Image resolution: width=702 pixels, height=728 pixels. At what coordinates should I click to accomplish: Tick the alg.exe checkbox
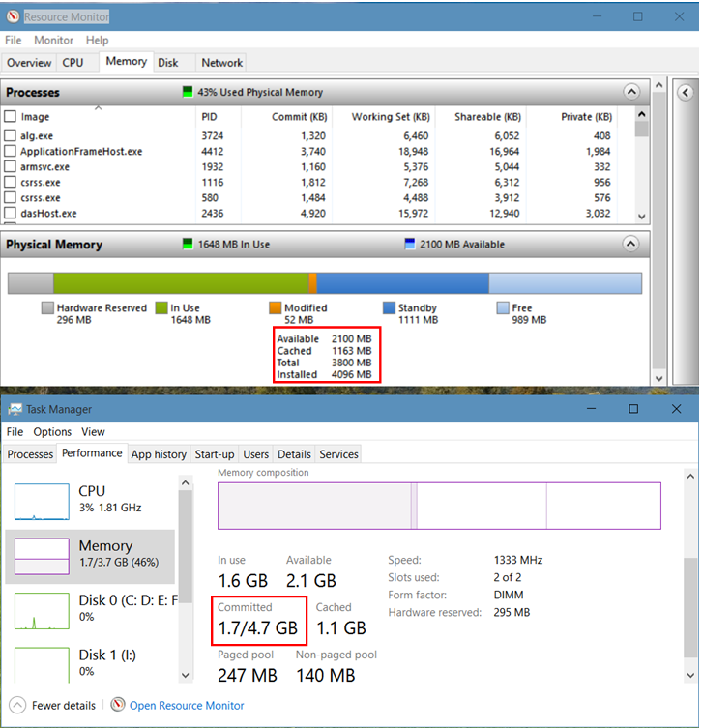point(11,135)
